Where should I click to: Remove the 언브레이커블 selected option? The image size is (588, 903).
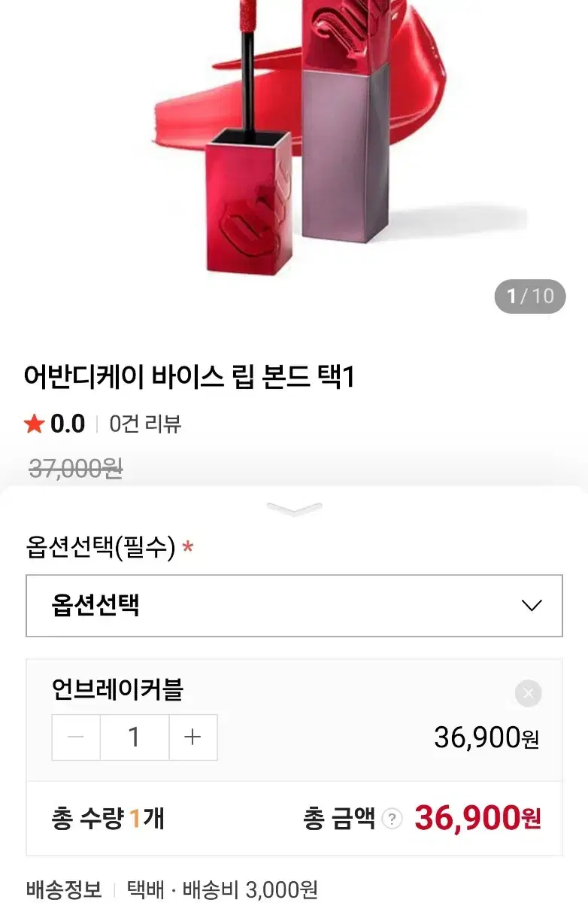click(x=528, y=693)
